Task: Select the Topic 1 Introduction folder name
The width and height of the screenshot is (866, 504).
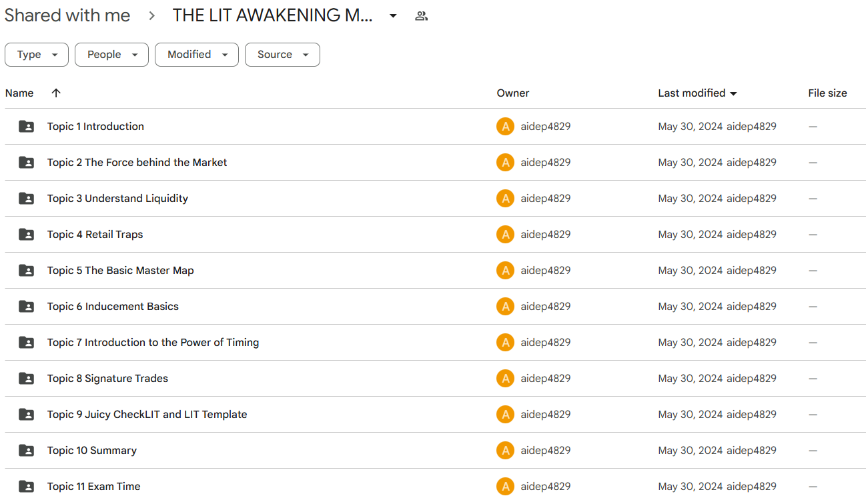Action: tap(95, 126)
